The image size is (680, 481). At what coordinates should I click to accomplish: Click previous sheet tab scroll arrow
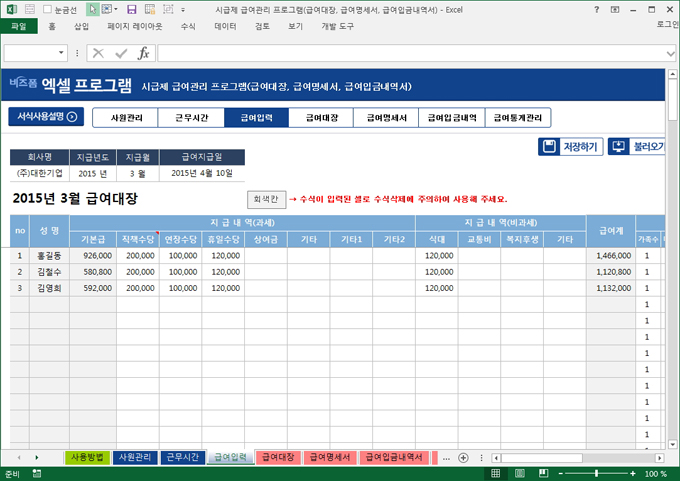pos(19,458)
